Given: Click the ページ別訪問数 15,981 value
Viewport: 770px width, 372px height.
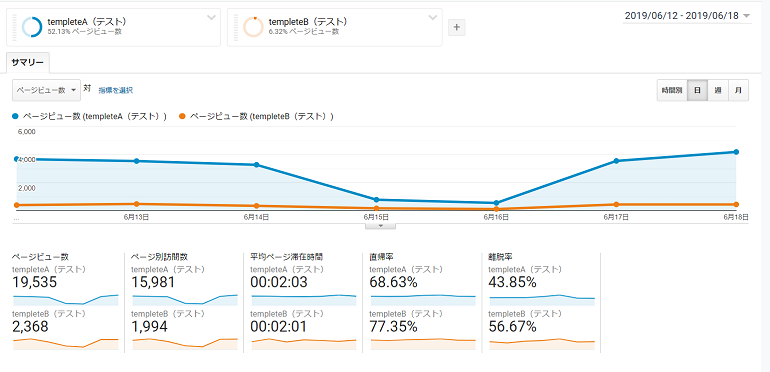Looking at the screenshot, I should point(154,282).
